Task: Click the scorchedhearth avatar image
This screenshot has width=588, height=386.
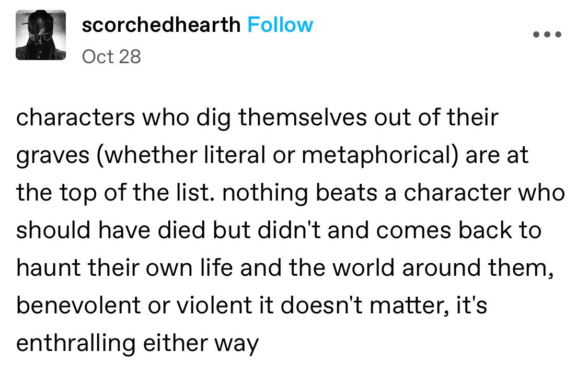Action: [41, 36]
